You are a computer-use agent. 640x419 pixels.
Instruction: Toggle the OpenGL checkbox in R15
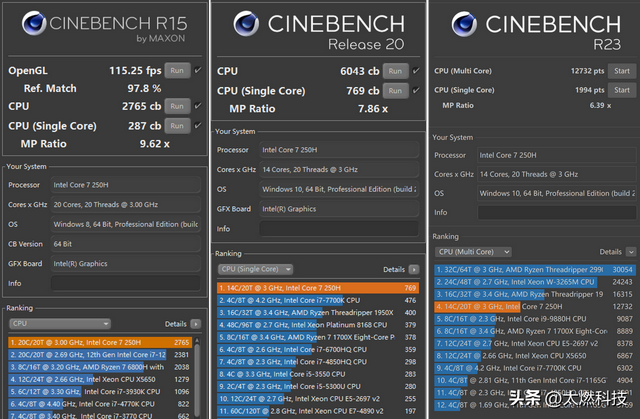point(198,70)
